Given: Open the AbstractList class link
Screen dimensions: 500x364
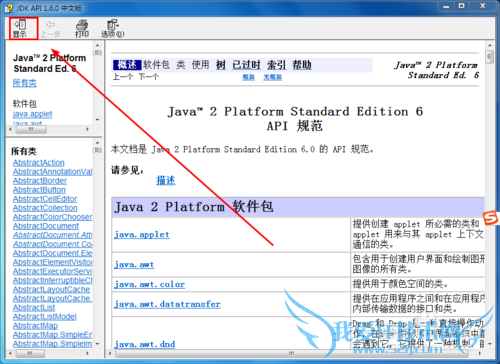Looking at the screenshot, I should coord(34,307).
